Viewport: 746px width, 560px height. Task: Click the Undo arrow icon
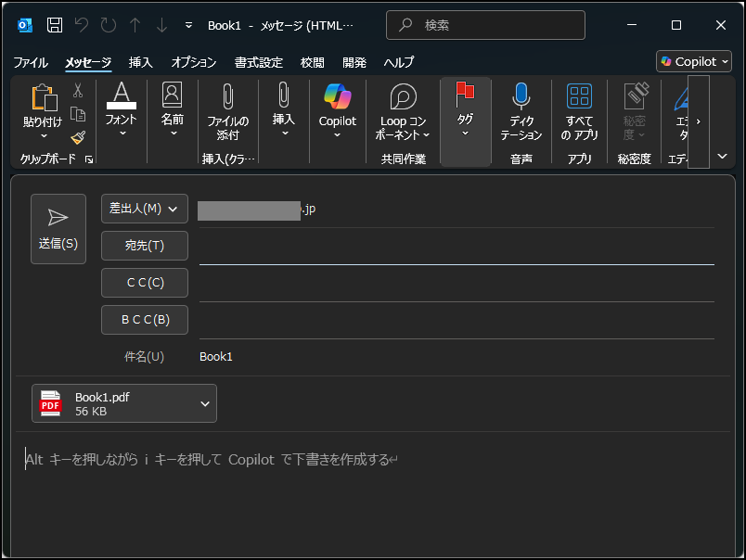[x=82, y=25]
